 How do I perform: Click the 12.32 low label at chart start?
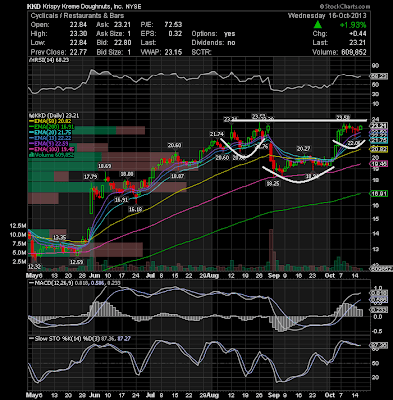click(34, 266)
